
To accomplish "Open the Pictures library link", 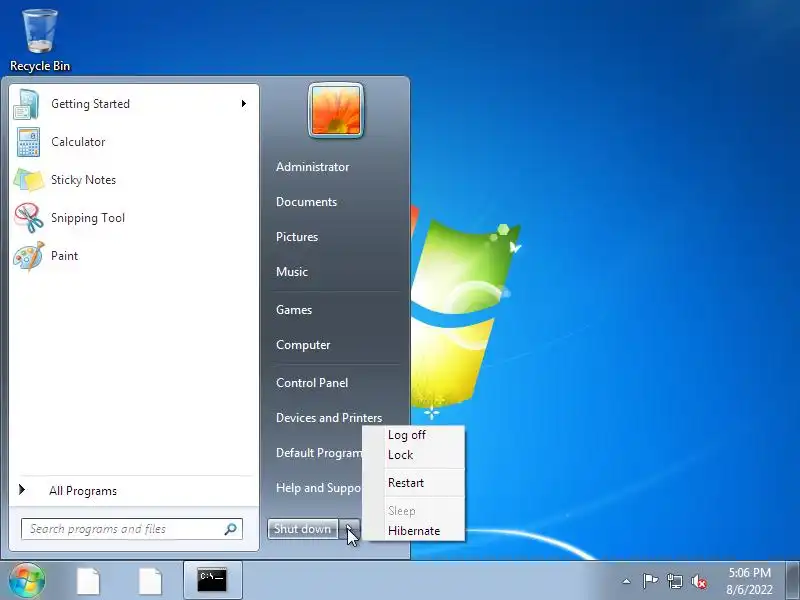I will (297, 237).
